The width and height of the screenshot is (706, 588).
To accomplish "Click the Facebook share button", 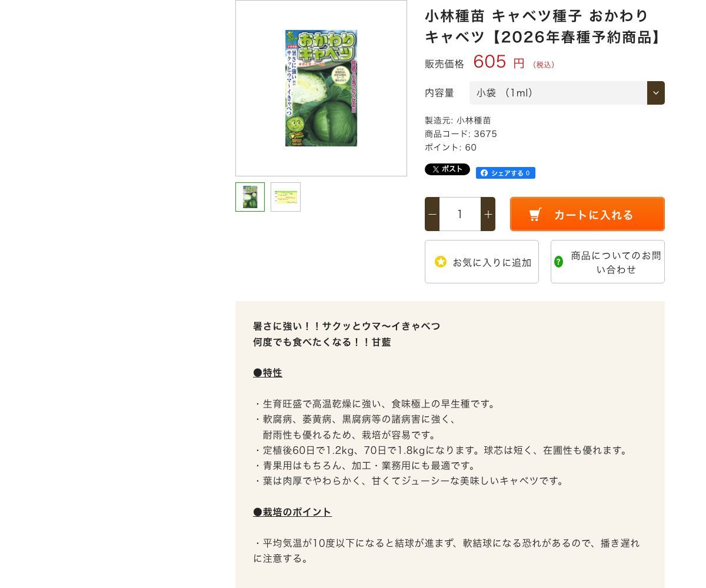I will click(x=505, y=173).
